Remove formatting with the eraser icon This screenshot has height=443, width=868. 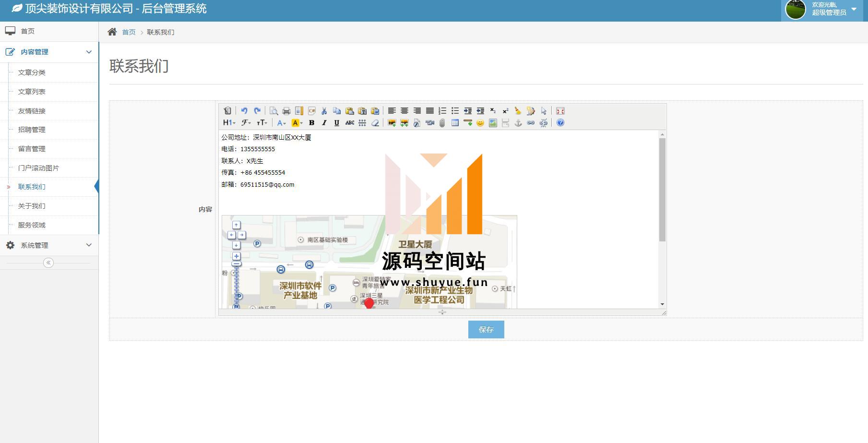(x=375, y=123)
